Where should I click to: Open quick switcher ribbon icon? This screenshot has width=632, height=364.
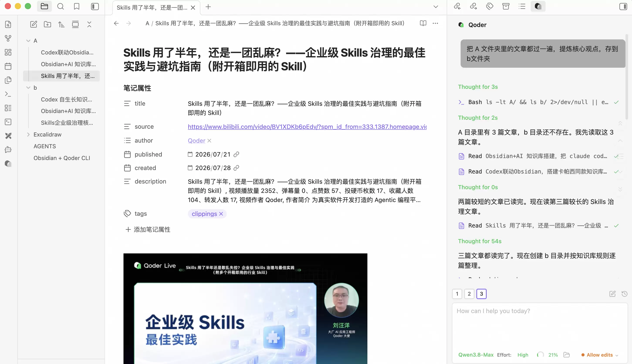pyautogui.click(x=8, y=24)
